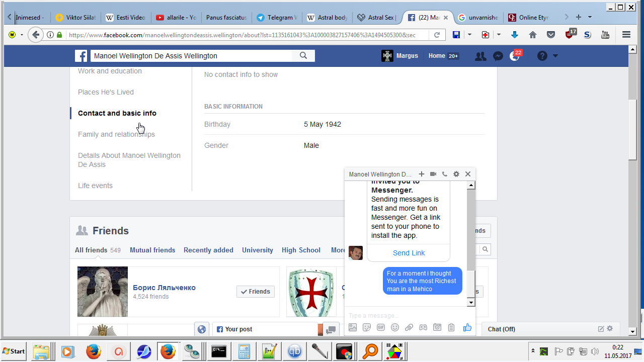Image resolution: width=644 pixels, height=362 pixels.
Task: Open the YouTube extension toolbar icon
Action: 605,35
